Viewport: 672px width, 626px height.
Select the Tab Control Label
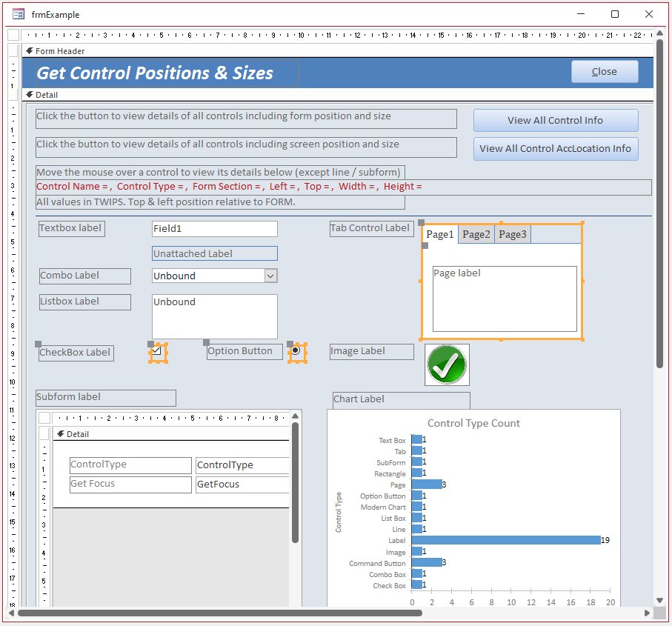coord(372,228)
